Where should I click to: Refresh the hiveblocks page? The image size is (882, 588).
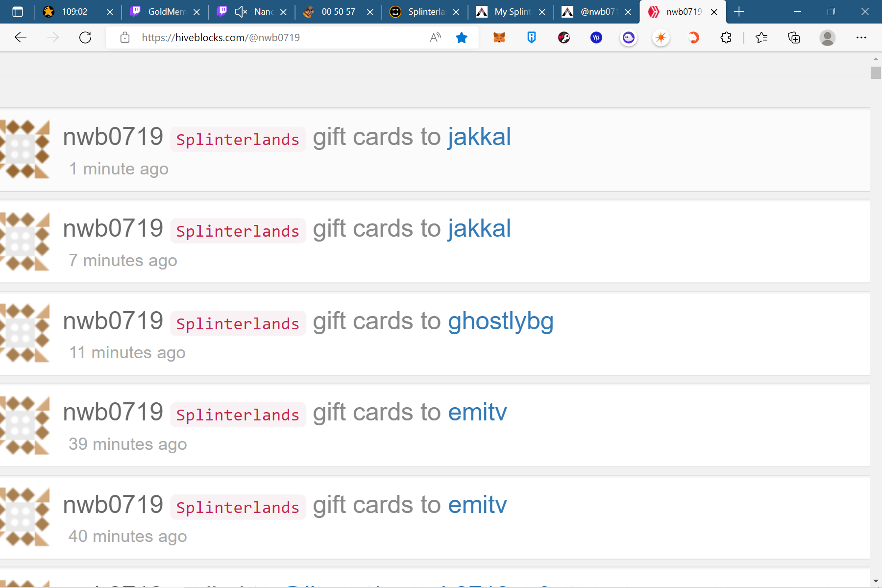(x=85, y=37)
